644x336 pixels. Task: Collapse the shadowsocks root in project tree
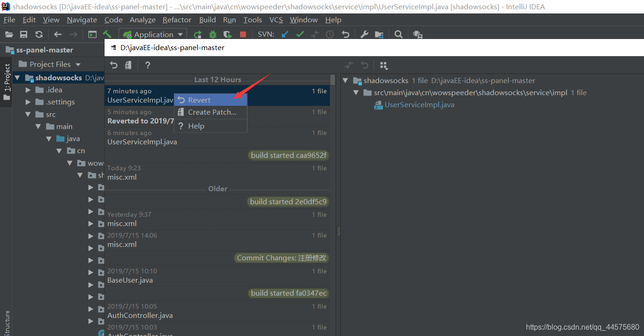click(18, 78)
